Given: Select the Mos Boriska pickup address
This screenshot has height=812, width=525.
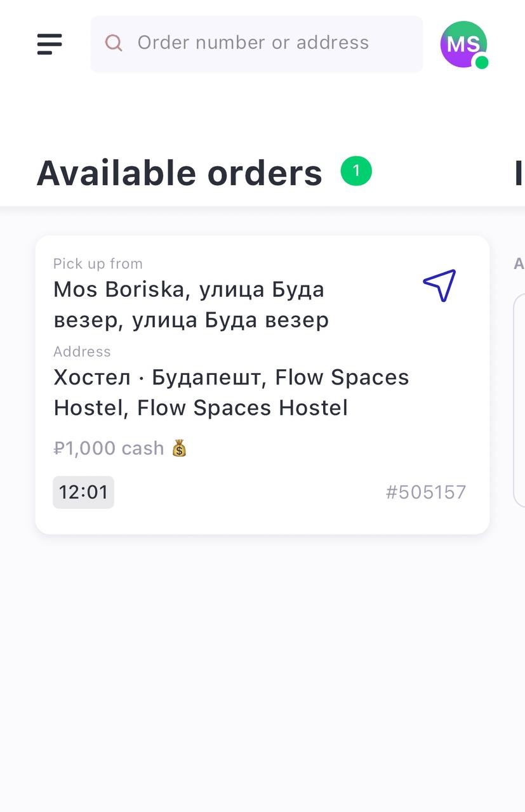Looking at the screenshot, I should [191, 304].
